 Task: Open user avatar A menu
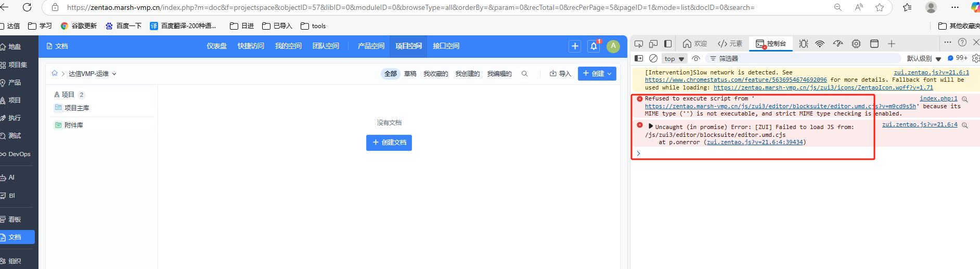[x=613, y=46]
